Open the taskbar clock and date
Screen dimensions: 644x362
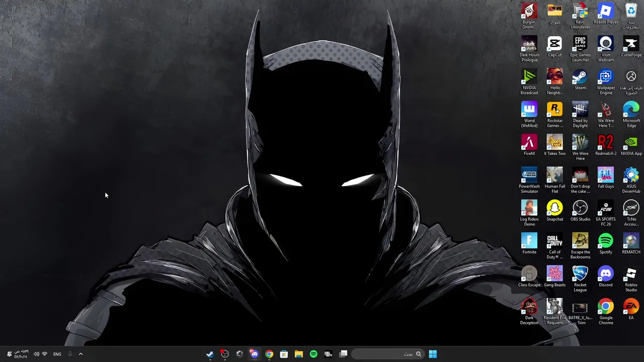[x=21, y=354]
